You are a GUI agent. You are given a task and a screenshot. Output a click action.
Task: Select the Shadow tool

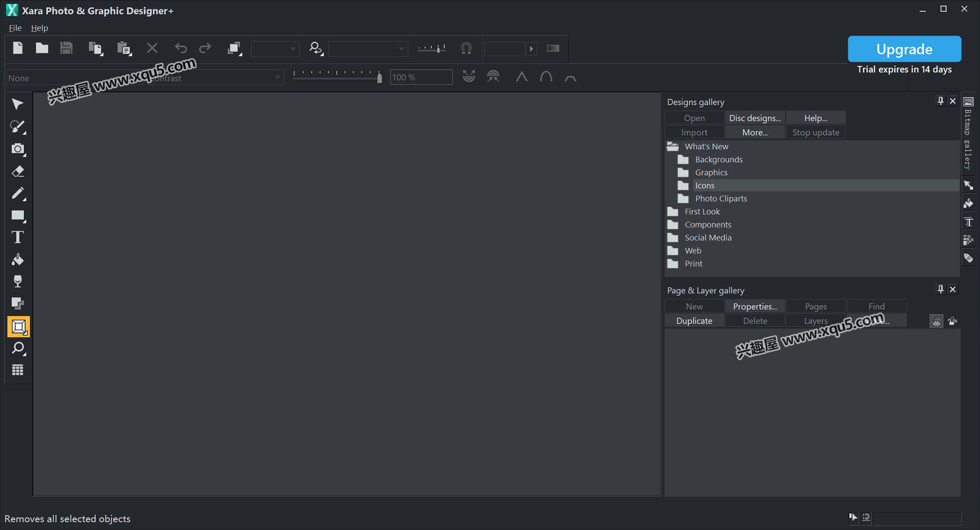(x=18, y=303)
